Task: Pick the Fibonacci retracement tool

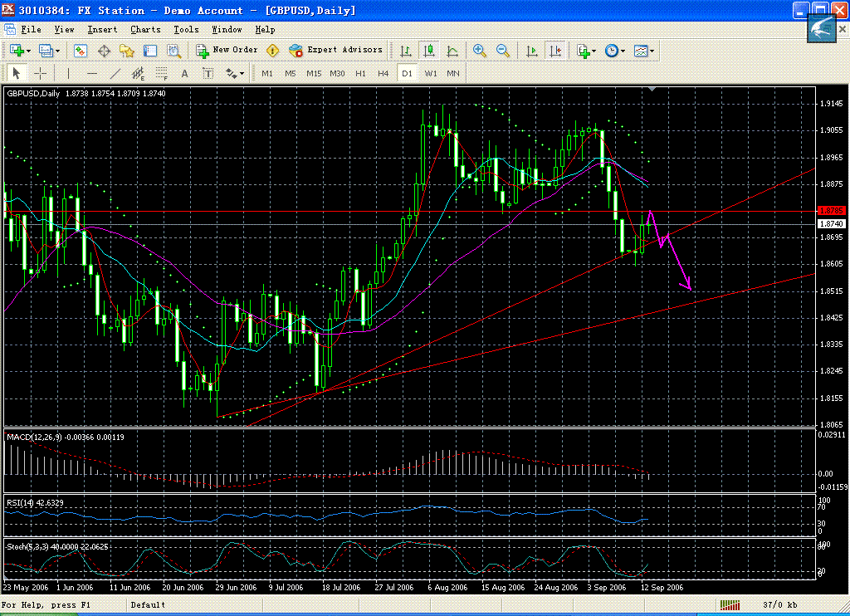Action: click(x=162, y=73)
